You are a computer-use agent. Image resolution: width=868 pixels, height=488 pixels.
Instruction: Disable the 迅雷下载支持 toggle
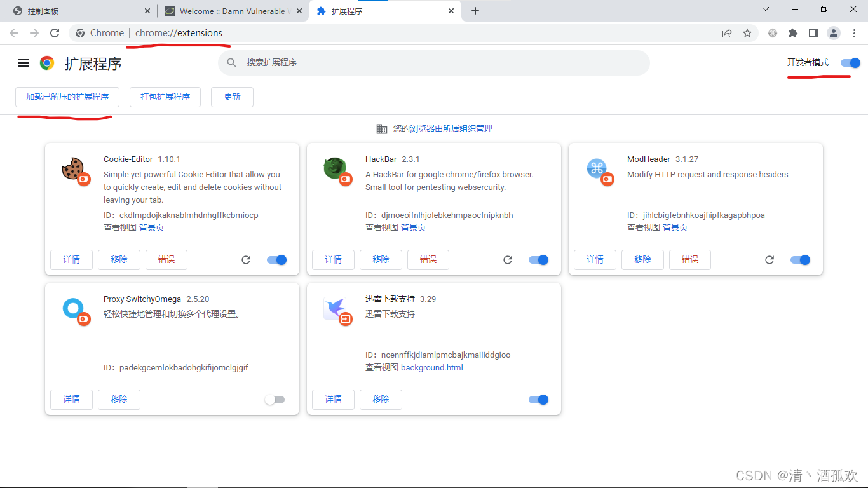tap(539, 400)
